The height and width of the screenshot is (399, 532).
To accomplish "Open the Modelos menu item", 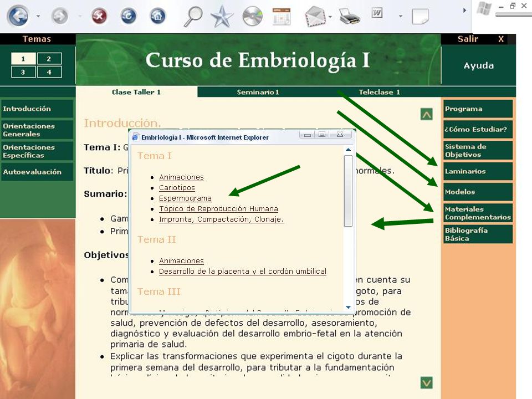I will pos(478,192).
